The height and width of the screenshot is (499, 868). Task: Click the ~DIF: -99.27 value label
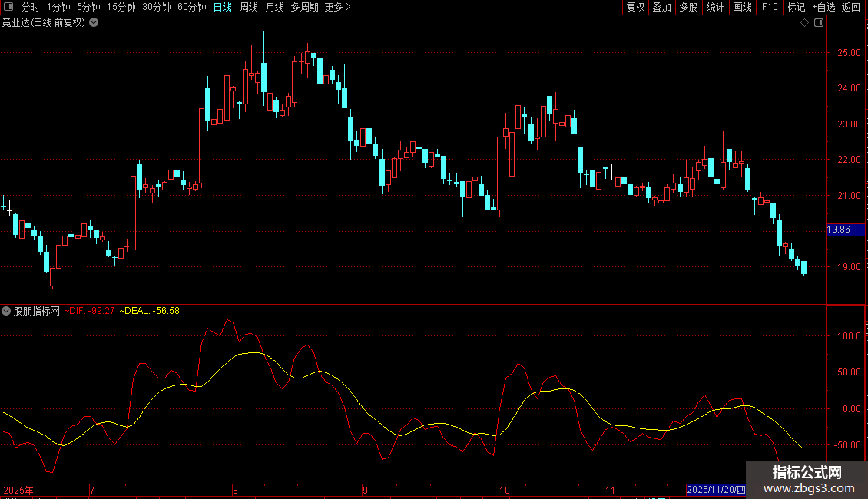tap(89, 311)
